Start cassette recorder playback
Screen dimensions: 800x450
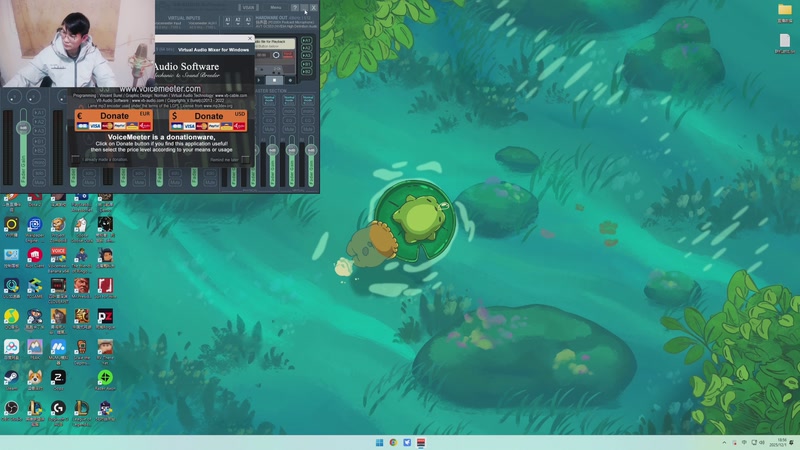(259, 80)
